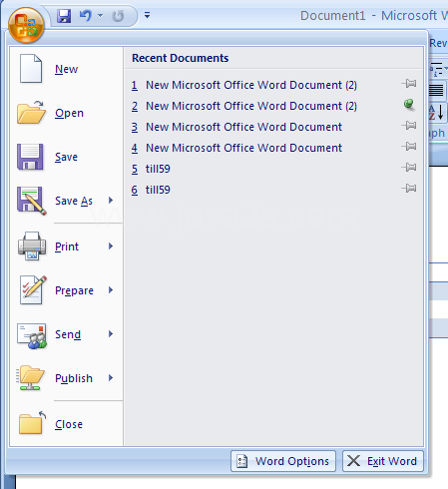Pin recent document 1 to the list
The image size is (448, 489).
tap(409, 83)
